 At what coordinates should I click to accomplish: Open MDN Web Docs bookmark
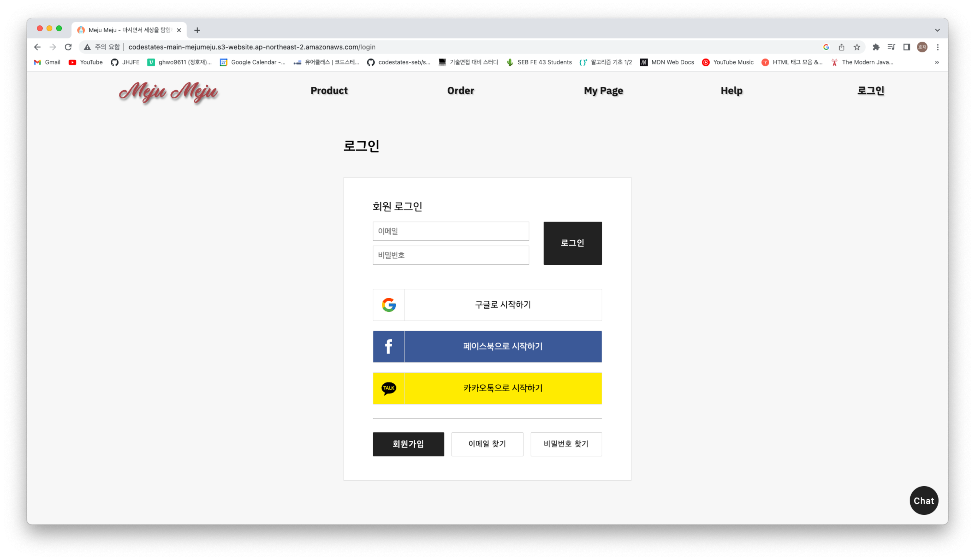667,62
